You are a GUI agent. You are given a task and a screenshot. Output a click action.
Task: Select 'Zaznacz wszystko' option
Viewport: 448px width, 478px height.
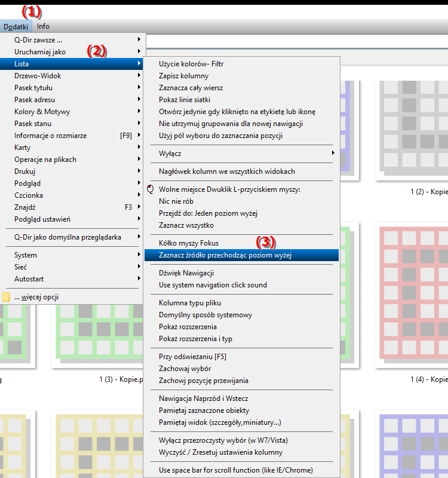click(x=241, y=225)
